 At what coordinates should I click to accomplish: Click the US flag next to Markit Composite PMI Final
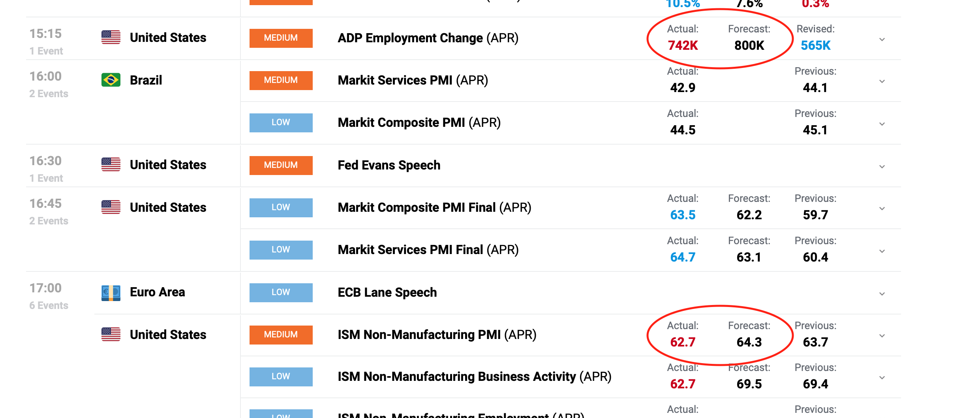pyautogui.click(x=111, y=207)
